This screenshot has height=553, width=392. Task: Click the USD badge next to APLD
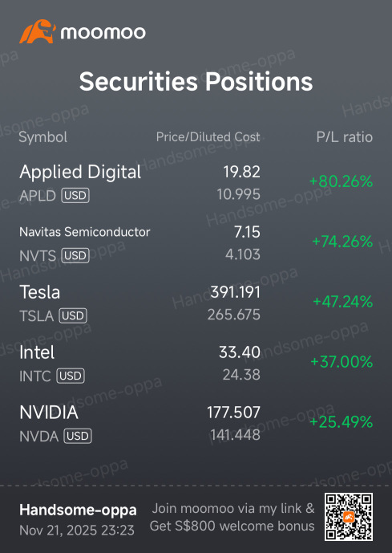point(75,195)
